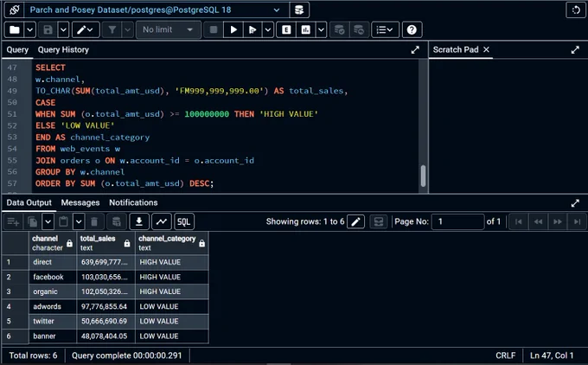Viewport: 588px width, 365px height.
Task: Select the total_sales column header
Action: click(x=105, y=243)
